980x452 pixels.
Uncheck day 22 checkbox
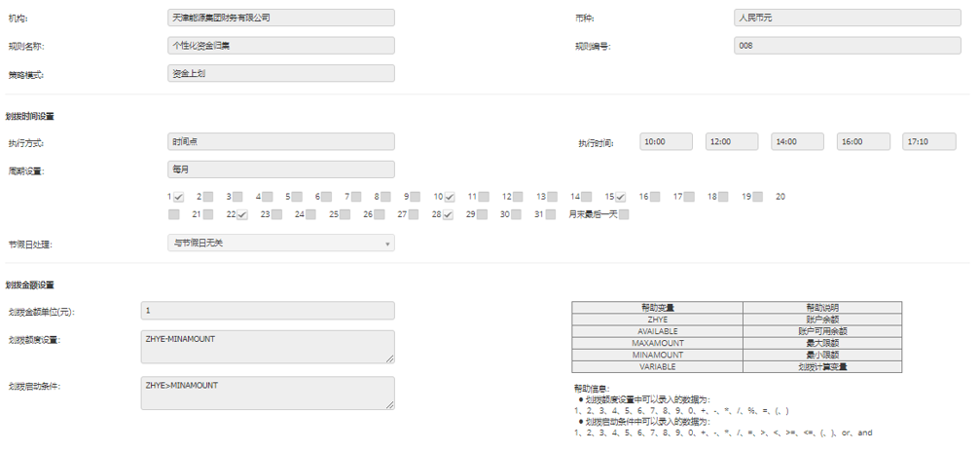pos(242,215)
